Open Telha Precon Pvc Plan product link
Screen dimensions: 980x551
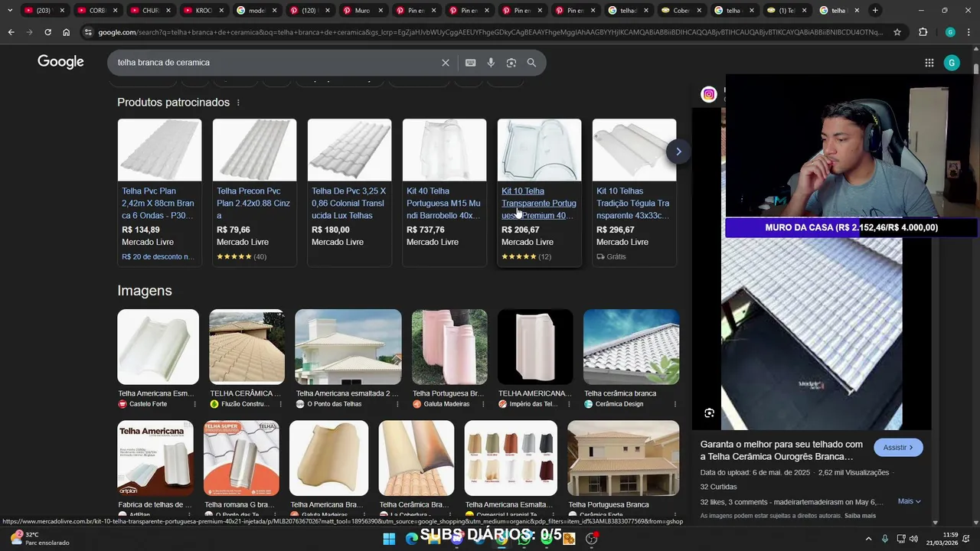click(x=253, y=204)
